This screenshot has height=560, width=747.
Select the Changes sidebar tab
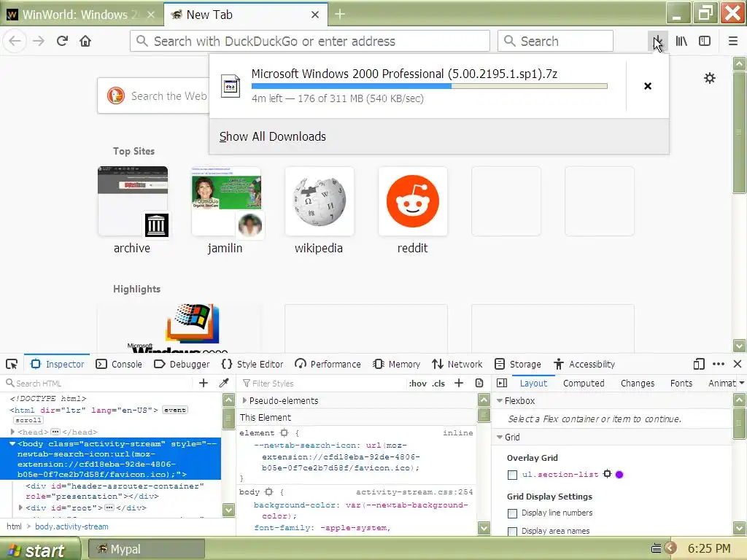638,384
